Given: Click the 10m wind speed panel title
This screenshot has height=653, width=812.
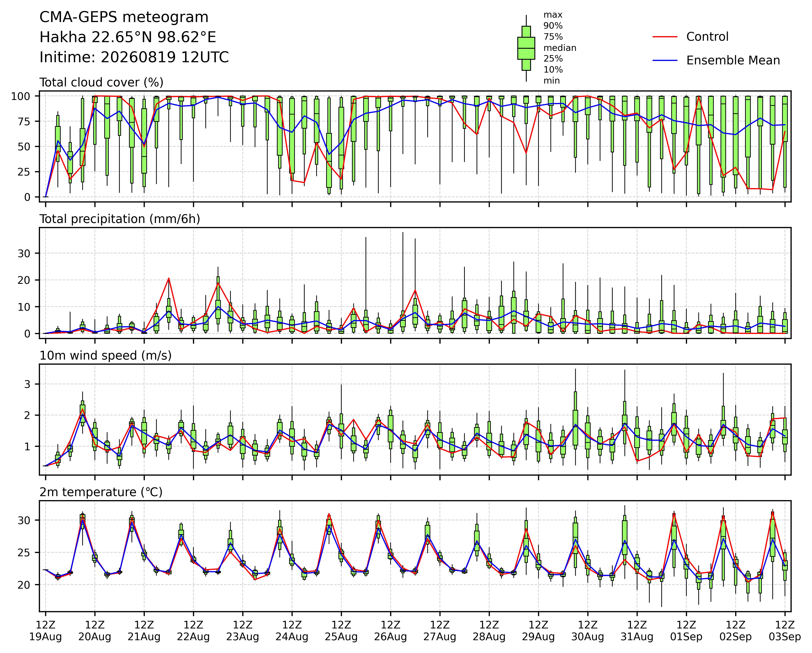Looking at the screenshot, I should [x=106, y=356].
